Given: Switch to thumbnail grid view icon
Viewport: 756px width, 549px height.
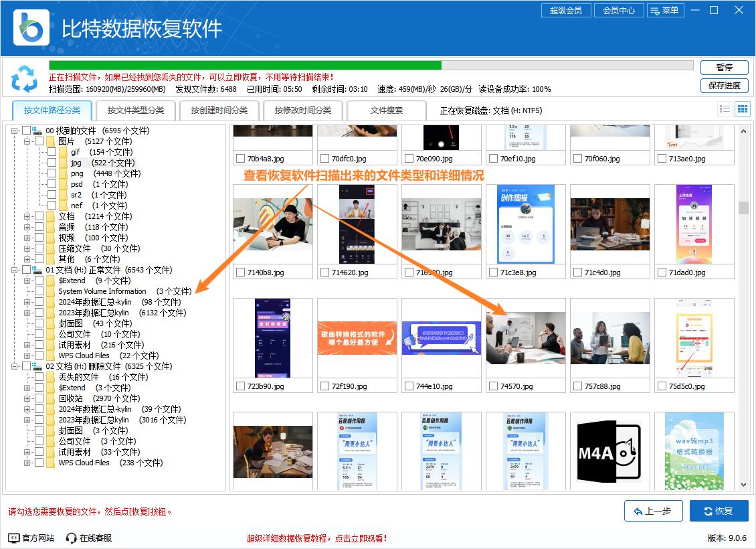Looking at the screenshot, I should pos(742,109).
